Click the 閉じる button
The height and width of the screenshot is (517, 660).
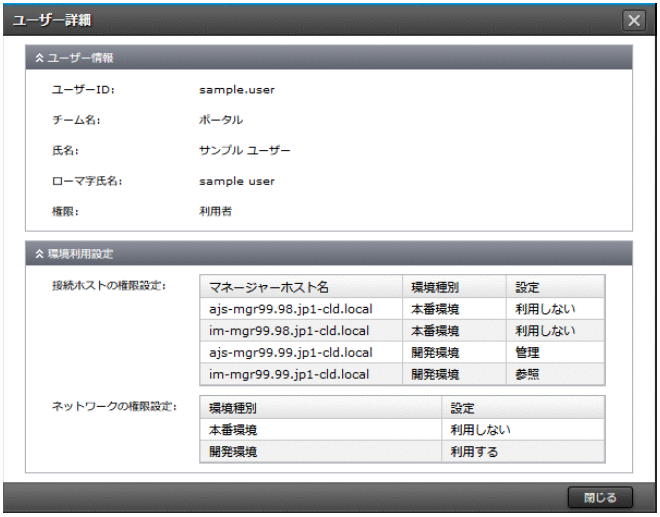600,498
